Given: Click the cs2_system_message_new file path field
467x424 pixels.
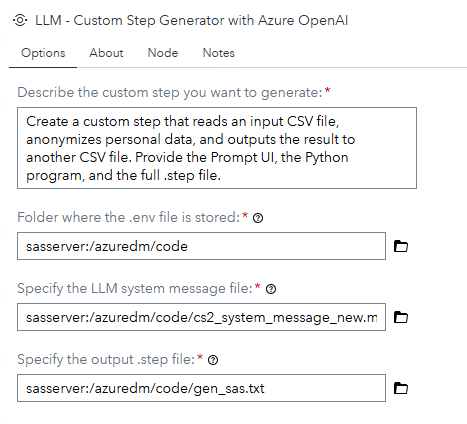Looking at the screenshot, I should click(x=201, y=317).
